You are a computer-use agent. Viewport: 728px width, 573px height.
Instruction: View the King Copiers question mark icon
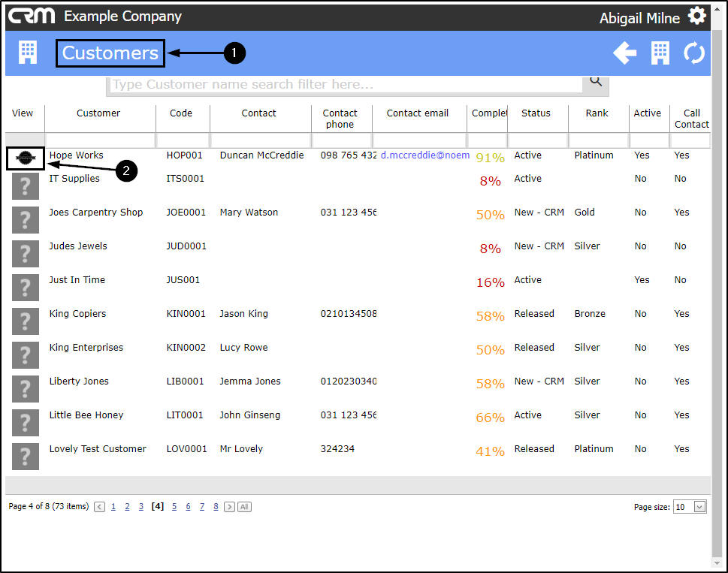(x=26, y=321)
